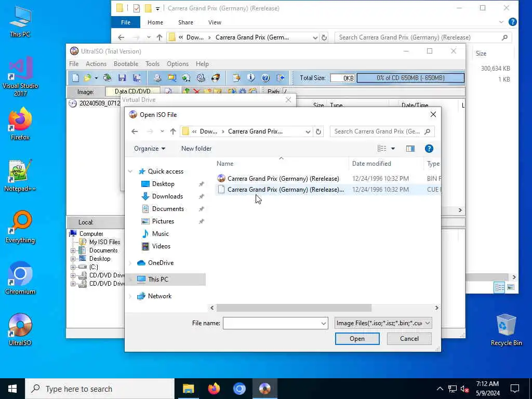This screenshot has width=532, height=399.
Task: Open the File name combo box dropdown arrow
Action: 323,323
